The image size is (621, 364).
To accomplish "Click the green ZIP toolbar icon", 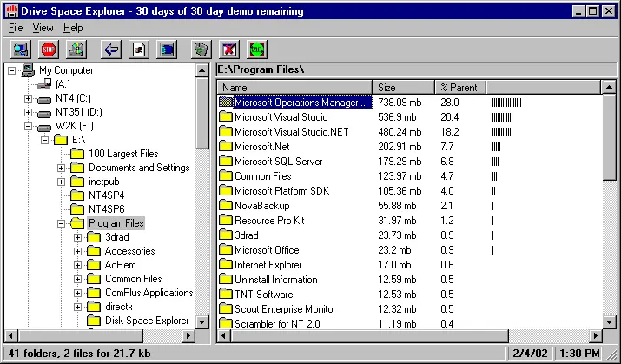I will click(257, 50).
